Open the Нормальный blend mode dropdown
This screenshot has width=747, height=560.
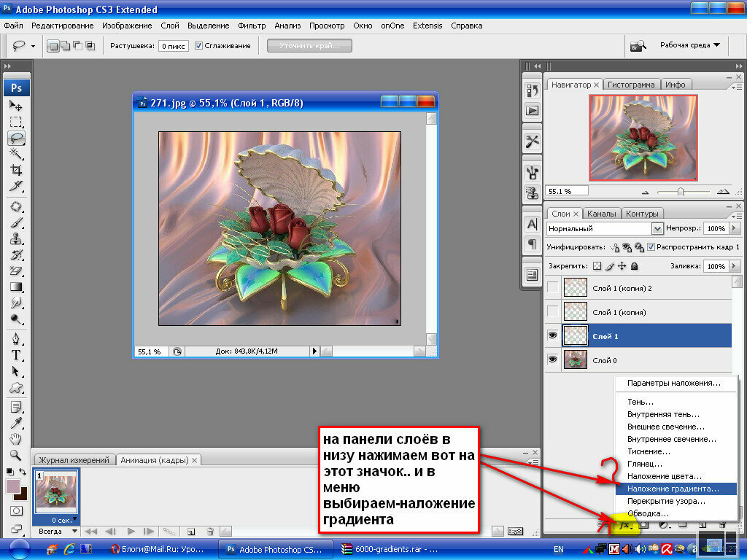pyautogui.click(x=605, y=228)
